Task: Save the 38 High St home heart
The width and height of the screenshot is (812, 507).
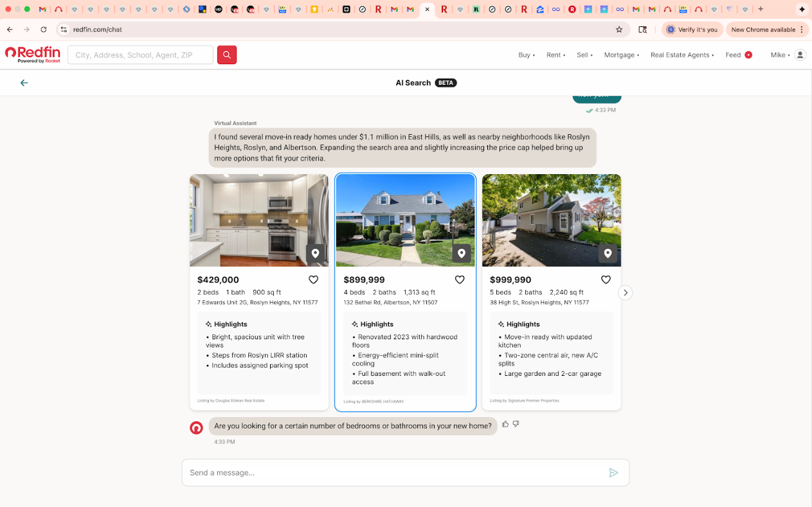Action: (x=606, y=280)
